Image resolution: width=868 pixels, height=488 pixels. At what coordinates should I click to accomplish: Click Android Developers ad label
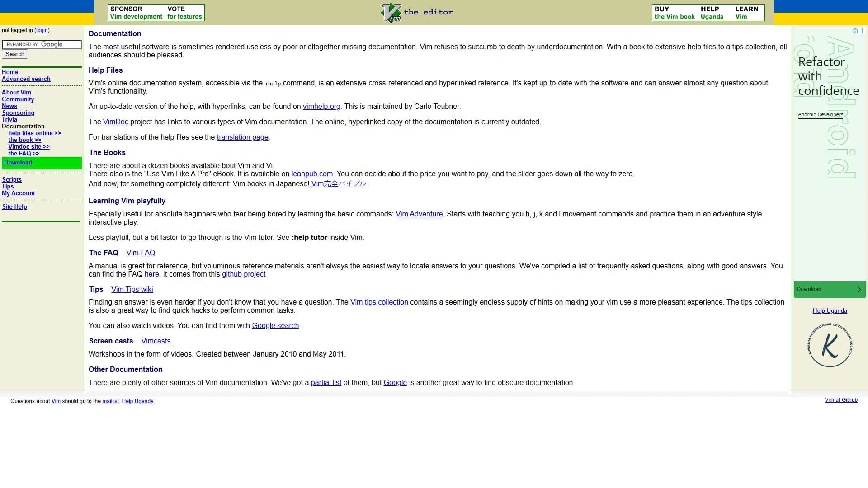[821, 115]
